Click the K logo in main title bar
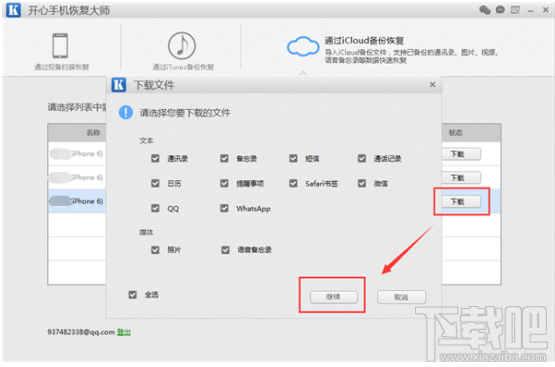Screen dimensions: 555x367 tap(13, 10)
